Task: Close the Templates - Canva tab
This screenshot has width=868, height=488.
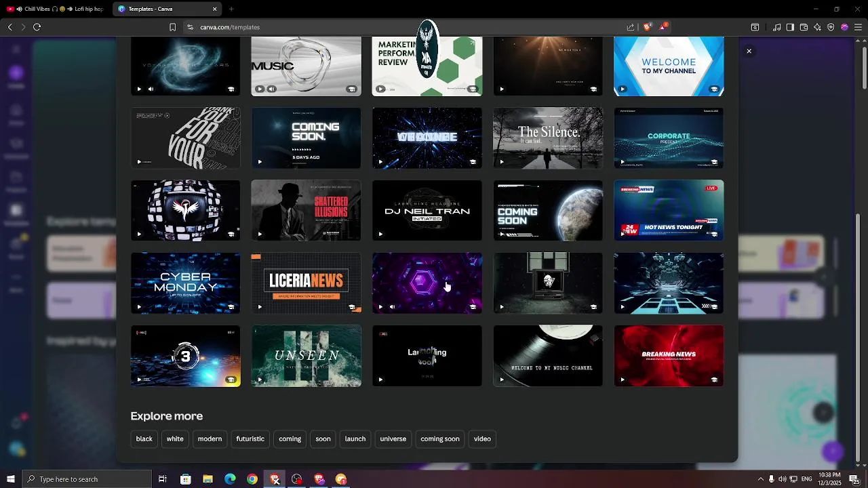Action: point(215,9)
